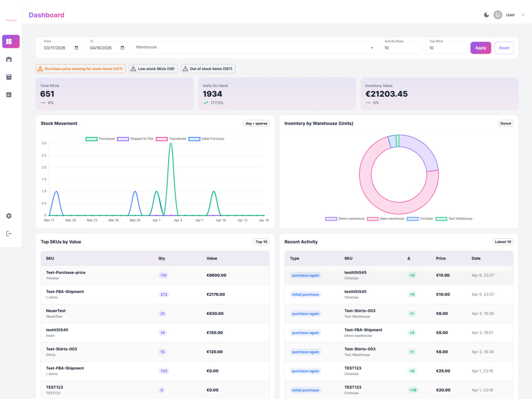The width and height of the screenshot is (532, 399).
Task: Click quantity badge 110
Action: point(163,275)
